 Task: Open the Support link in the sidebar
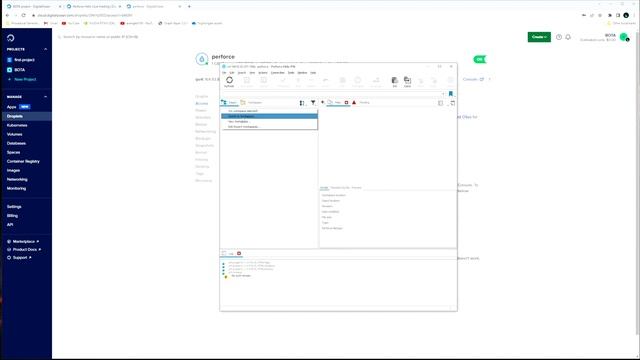pos(20,258)
